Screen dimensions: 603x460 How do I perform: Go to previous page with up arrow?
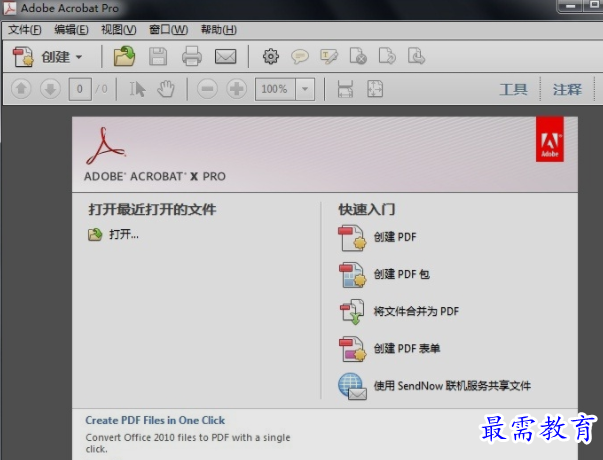pos(21,89)
